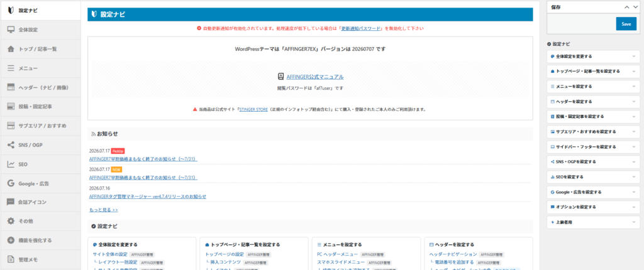
Task: Open スマホスライドメニュー link
Action: tap(341, 262)
